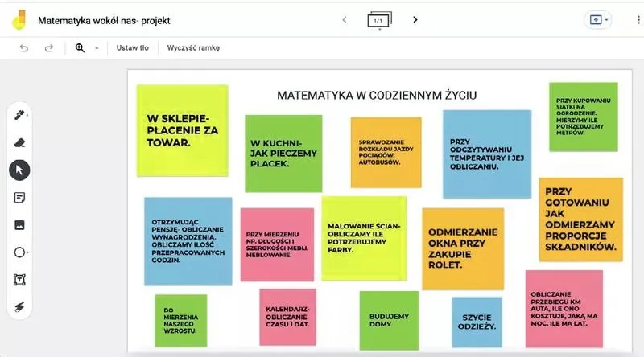Viewport: 644px width, 357px height.
Task: Select the orange note SPRAWDZANIE ROZKŁADU JAZDY
Action: click(386, 152)
